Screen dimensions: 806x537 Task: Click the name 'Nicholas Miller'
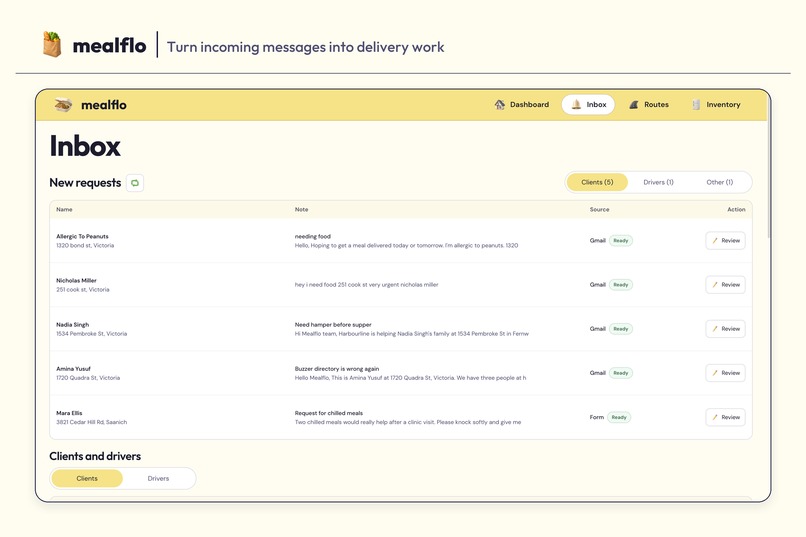click(x=76, y=281)
